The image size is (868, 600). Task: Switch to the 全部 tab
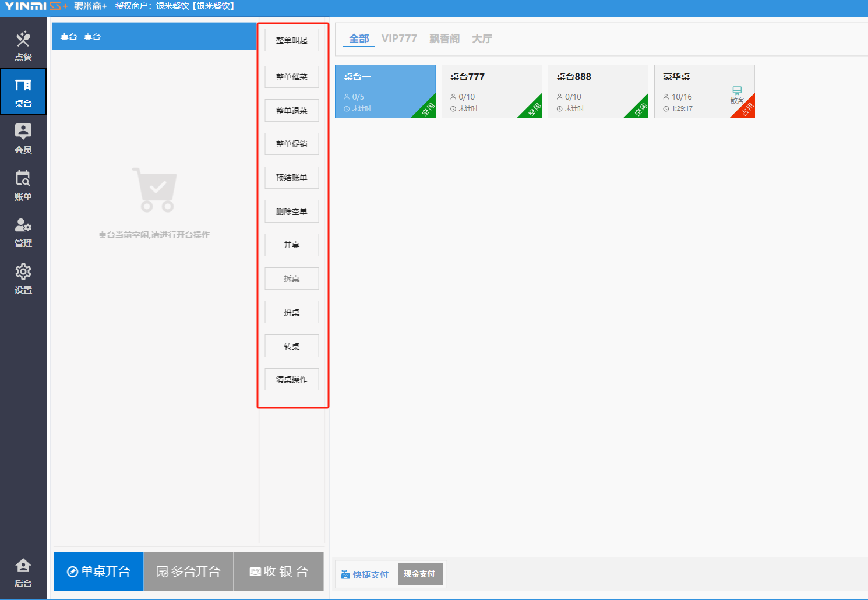359,39
